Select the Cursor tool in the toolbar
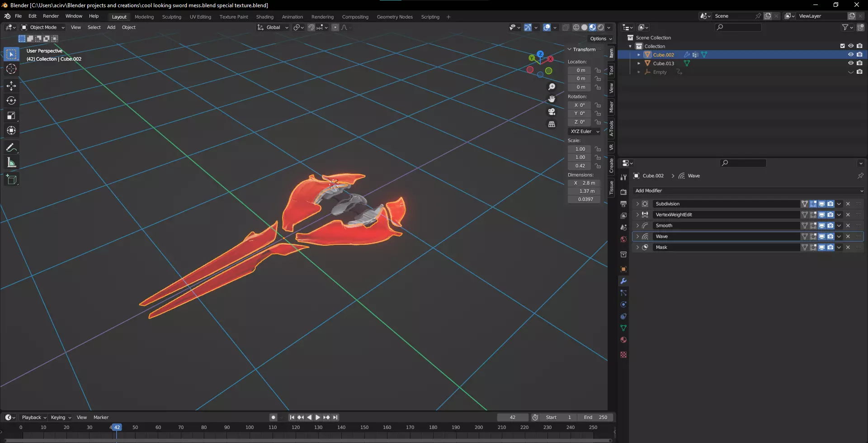Viewport: 868px width, 443px height. coord(11,69)
